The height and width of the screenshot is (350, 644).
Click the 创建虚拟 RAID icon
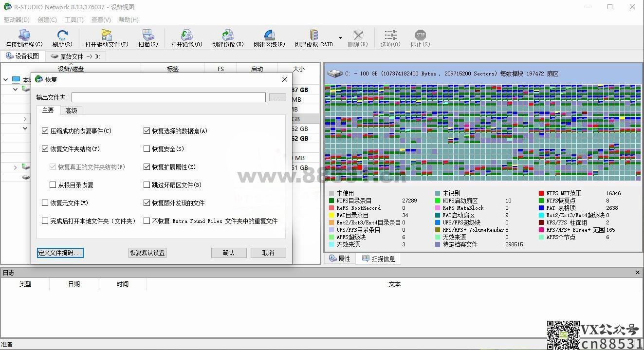click(314, 35)
